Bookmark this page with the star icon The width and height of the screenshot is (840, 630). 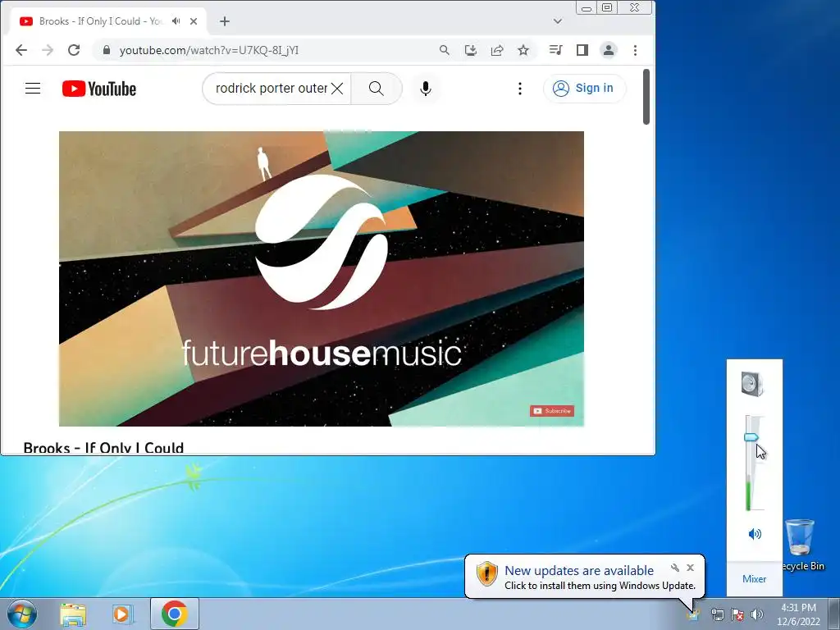[x=523, y=50]
